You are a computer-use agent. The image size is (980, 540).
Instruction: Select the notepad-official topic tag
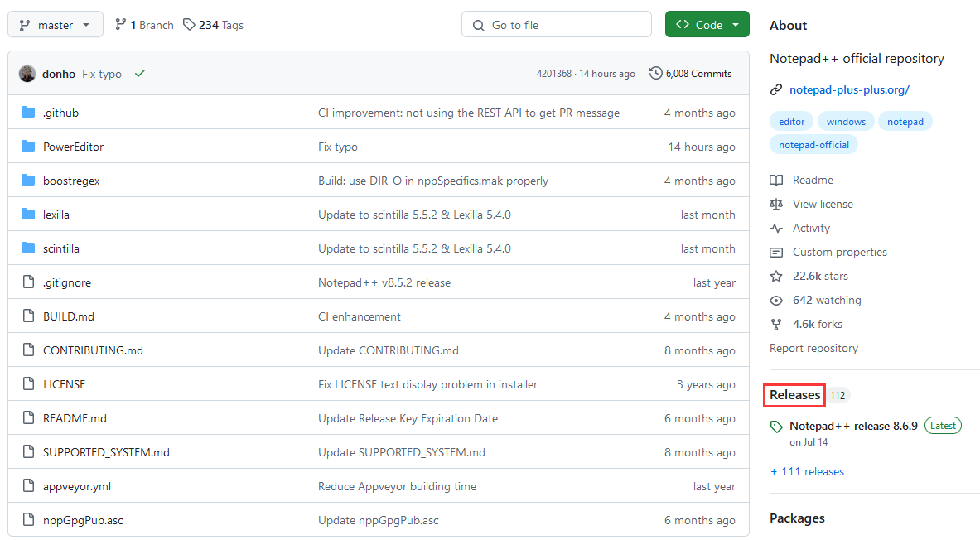[x=813, y=144]
